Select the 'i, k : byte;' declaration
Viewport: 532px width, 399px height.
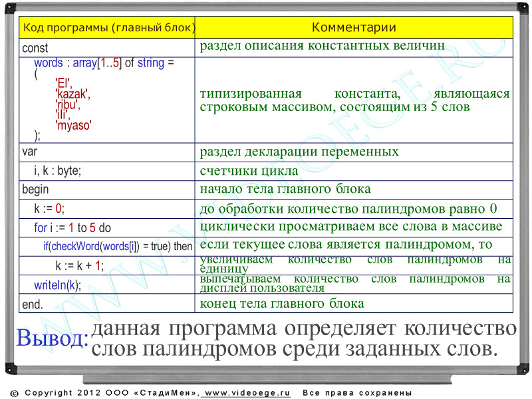[57, 171]
